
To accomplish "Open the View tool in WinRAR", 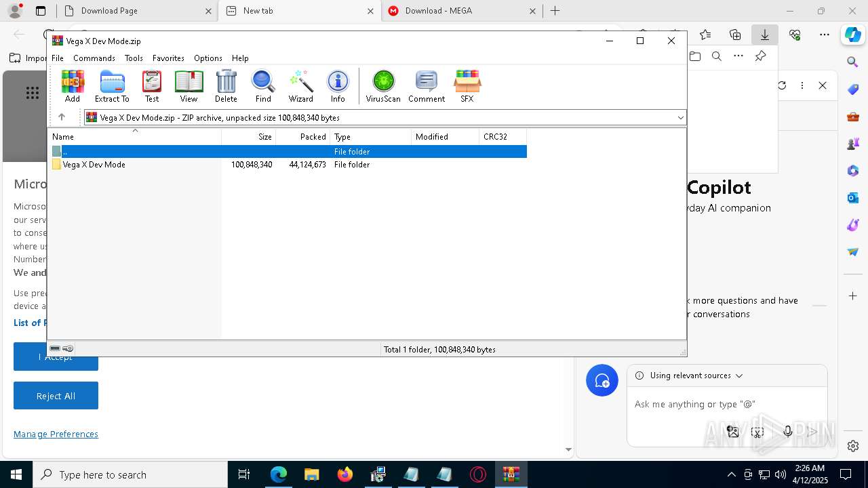I will [x=189, y=86].
